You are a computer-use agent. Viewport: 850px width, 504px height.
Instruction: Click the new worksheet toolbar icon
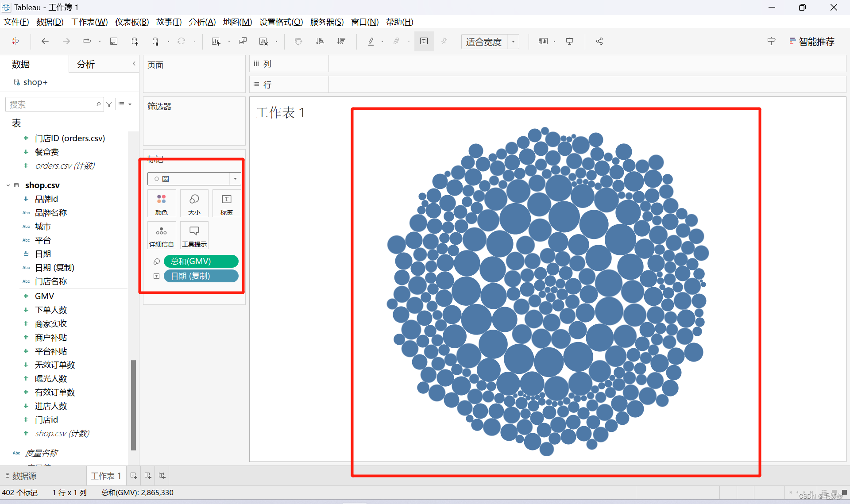coord(216,41)
